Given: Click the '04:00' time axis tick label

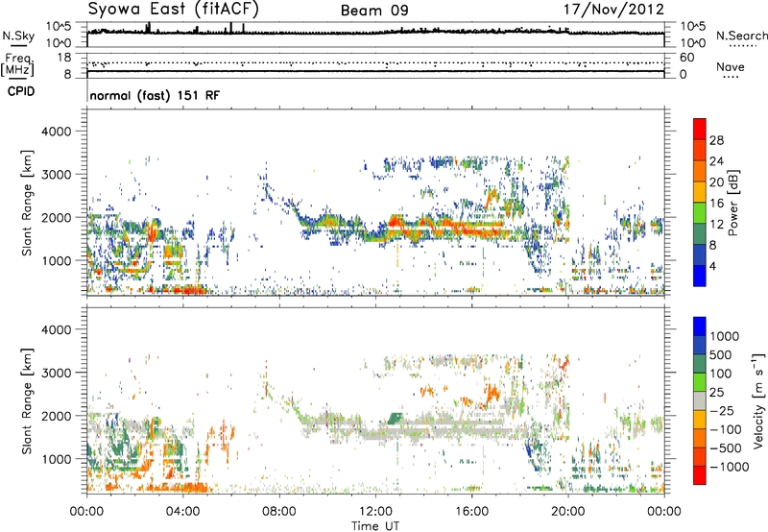Looking at the screenshot, I should coord(183,512).
